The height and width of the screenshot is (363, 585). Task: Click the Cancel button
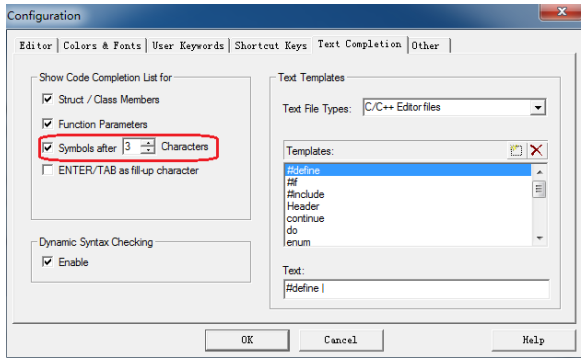point(341,340)
